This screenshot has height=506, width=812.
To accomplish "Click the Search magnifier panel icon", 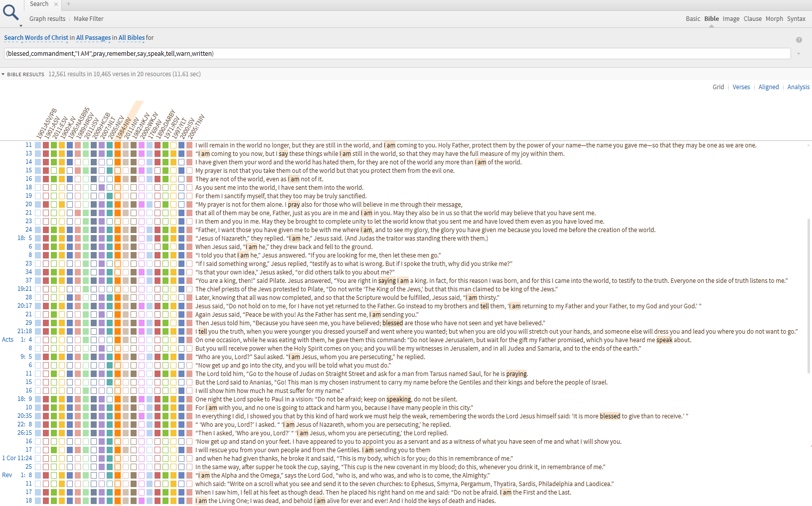I will pos(10,12).
